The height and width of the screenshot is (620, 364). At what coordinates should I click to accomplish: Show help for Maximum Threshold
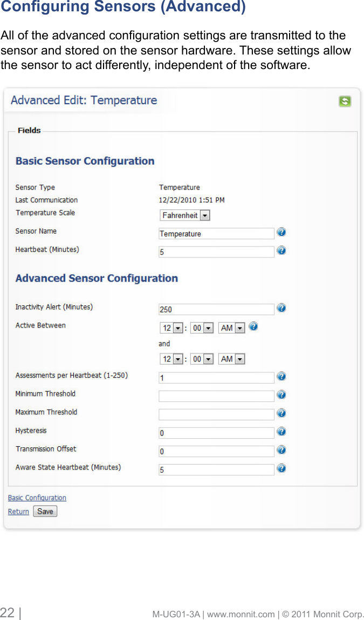[x=281, y=413]
